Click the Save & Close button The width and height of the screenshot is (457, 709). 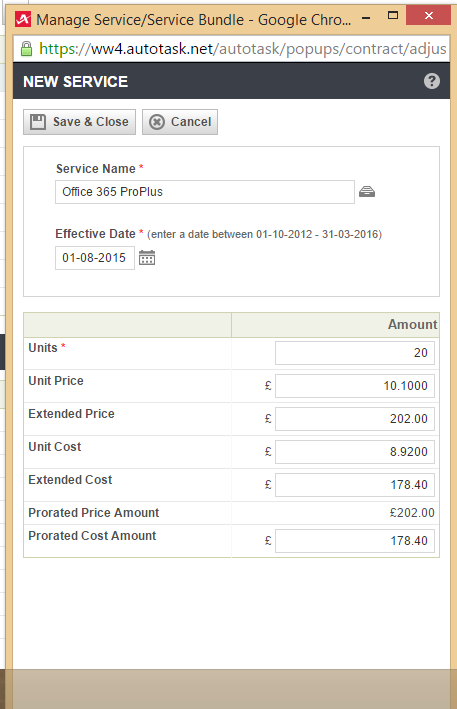[x=80, y=122]
